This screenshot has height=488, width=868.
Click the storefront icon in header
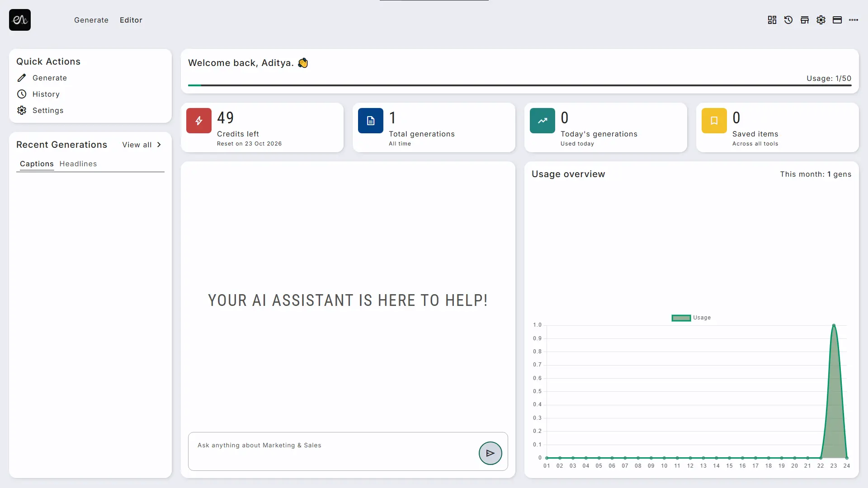(805, 20)
